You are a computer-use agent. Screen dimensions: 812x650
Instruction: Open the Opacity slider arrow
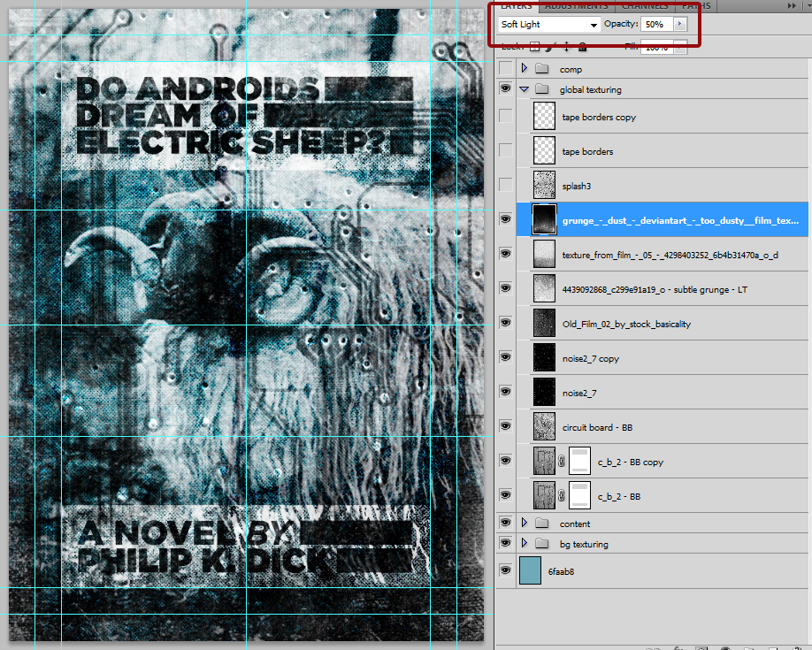(680, 24)
